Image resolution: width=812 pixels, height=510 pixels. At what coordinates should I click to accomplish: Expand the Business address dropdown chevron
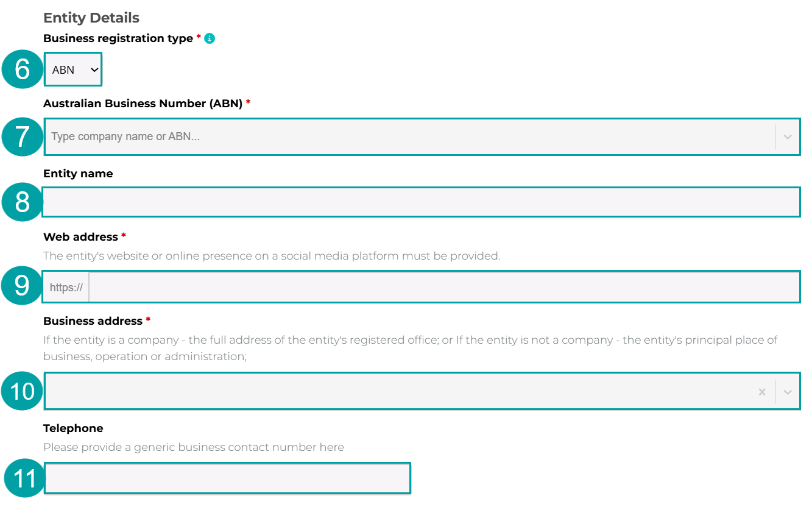pyautogui.click(x=788, y=392)
